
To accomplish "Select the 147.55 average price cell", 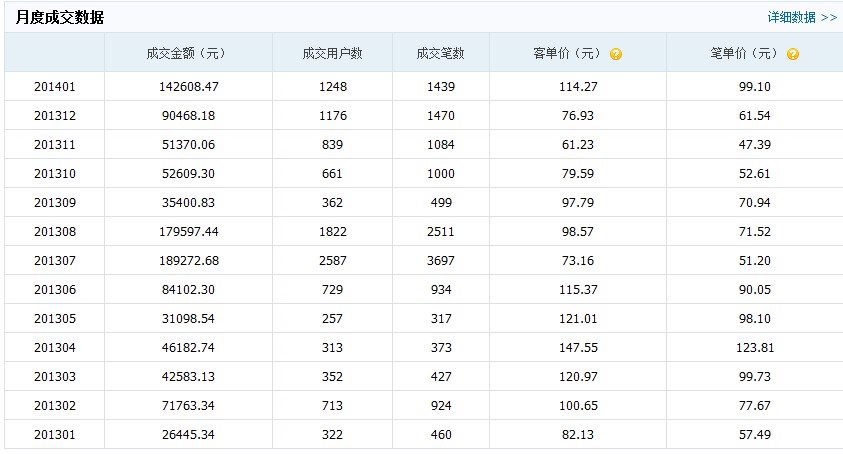I will (x=578, y=348).
